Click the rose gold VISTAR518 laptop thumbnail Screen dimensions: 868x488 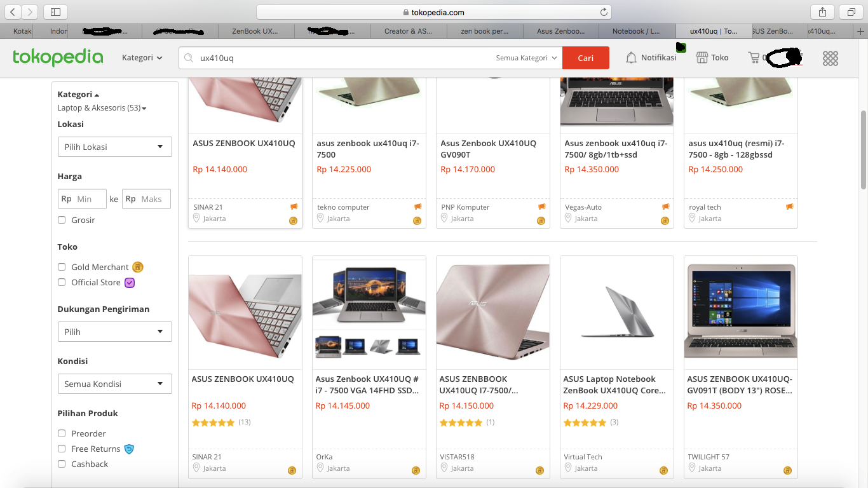pyautogui.click(x=493, y=313)
